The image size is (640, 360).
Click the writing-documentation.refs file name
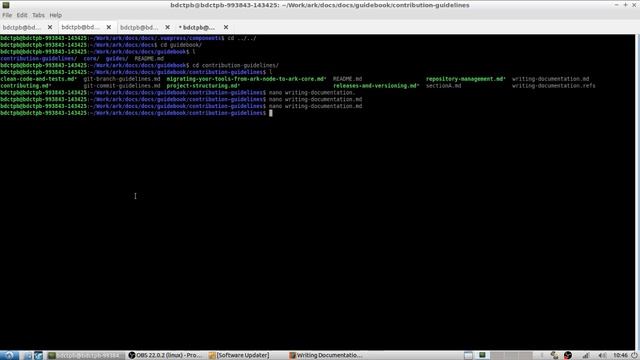(553, 86)
